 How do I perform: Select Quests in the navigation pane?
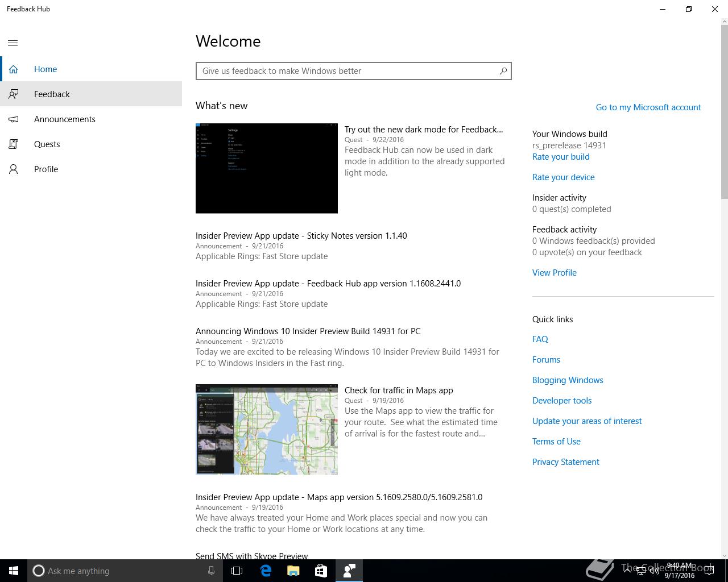click(91, 144)
